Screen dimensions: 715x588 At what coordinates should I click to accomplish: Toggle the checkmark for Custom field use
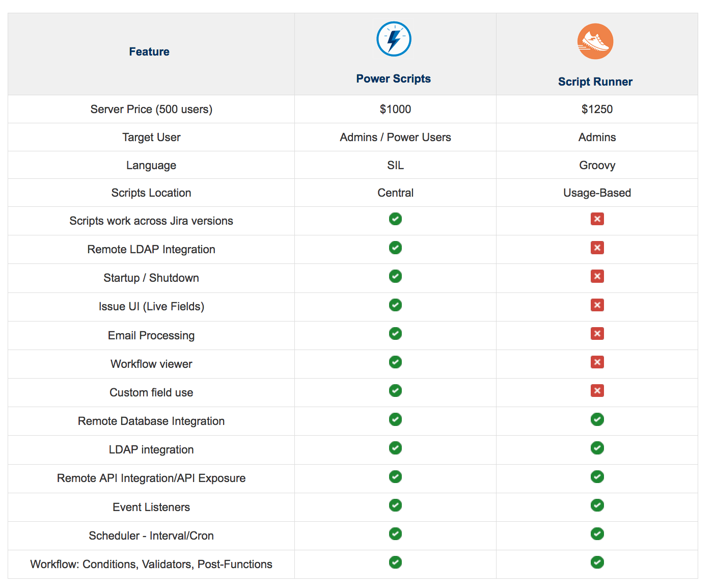click(395, 391)
